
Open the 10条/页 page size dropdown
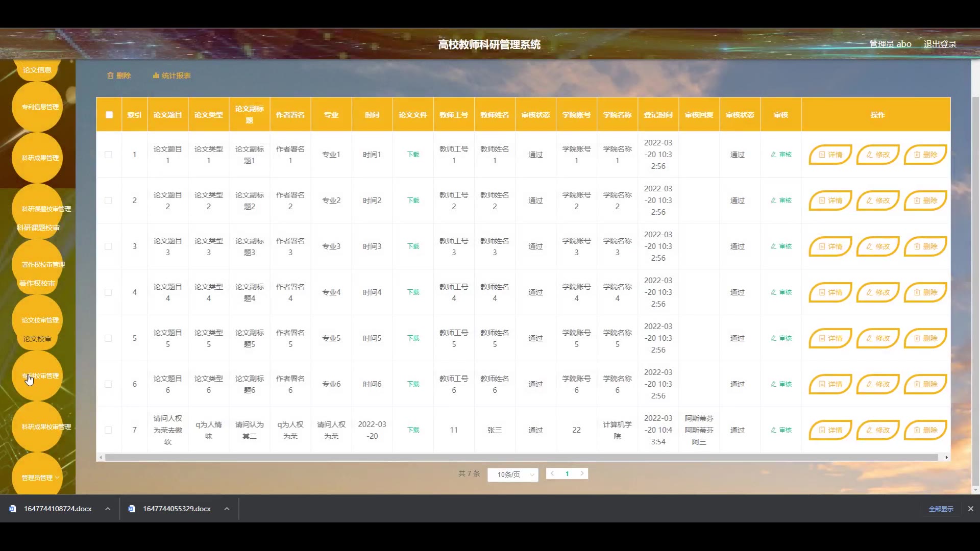tap(512, 474)
